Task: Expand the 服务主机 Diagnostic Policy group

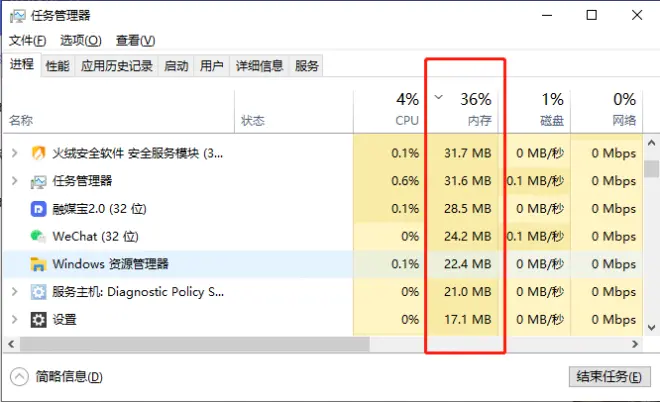Action: (14, 292)
